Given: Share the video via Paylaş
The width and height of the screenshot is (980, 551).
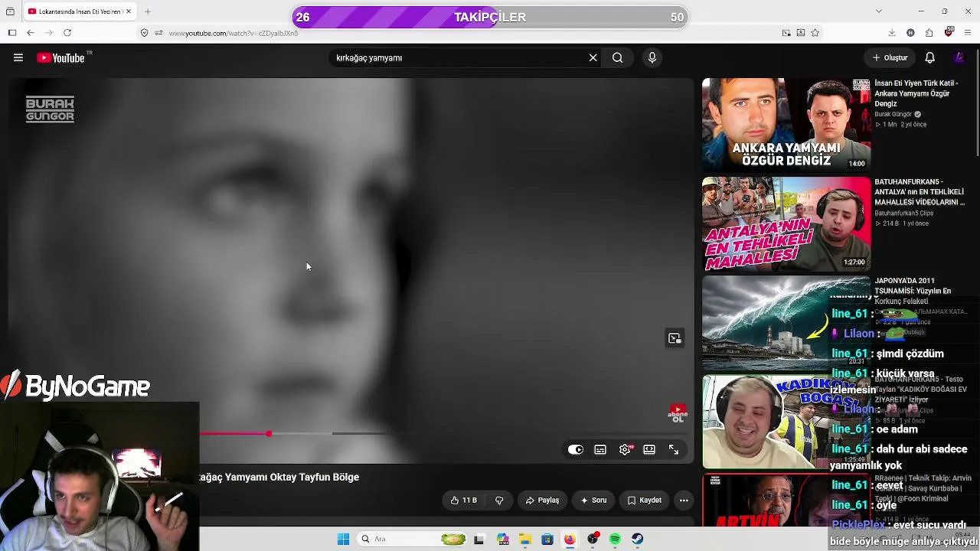Looking at the screenshot, I should (x=542, y=500).
